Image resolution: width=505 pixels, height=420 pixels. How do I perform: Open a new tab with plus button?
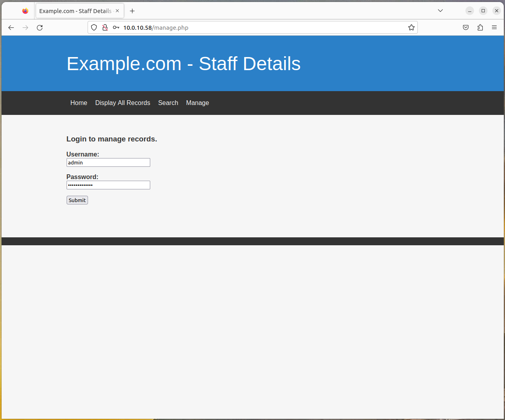point(132,11)
